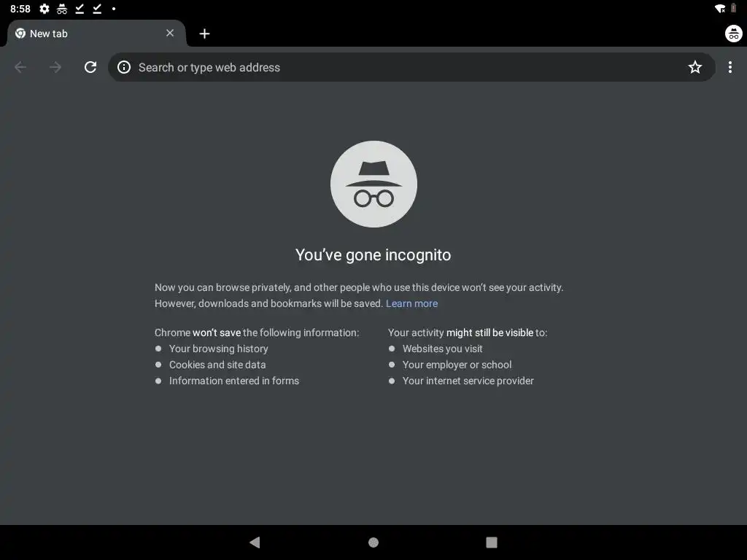This screenshot has height=560, width=747.
Task: Bookmark this page with star icon
Action: [695, 67]
